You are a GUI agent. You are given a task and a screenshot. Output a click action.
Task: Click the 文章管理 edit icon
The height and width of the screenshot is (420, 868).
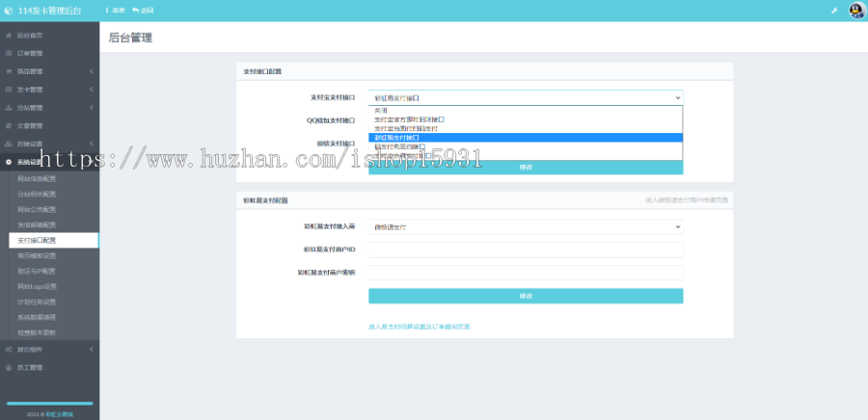coord(9,125)
